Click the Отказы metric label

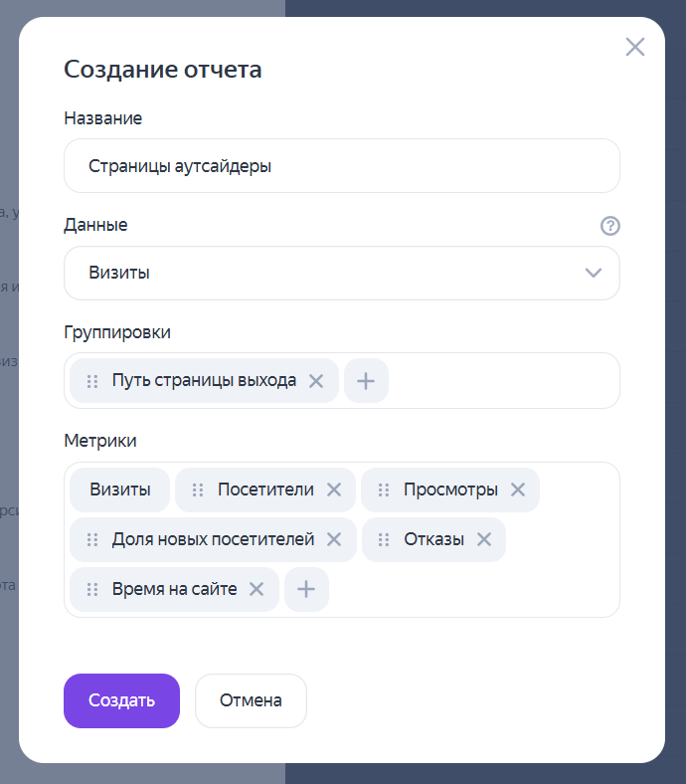433,539
